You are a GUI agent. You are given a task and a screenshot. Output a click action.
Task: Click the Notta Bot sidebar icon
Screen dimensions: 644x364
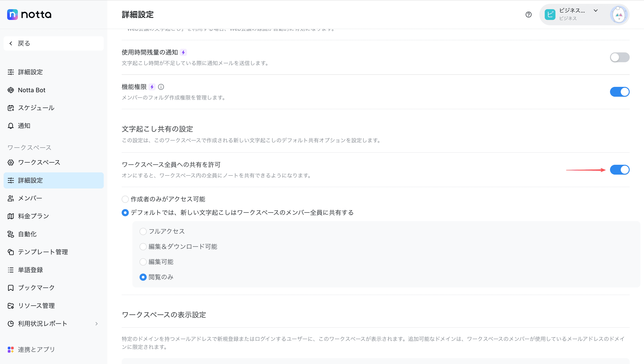click(11, 90)
